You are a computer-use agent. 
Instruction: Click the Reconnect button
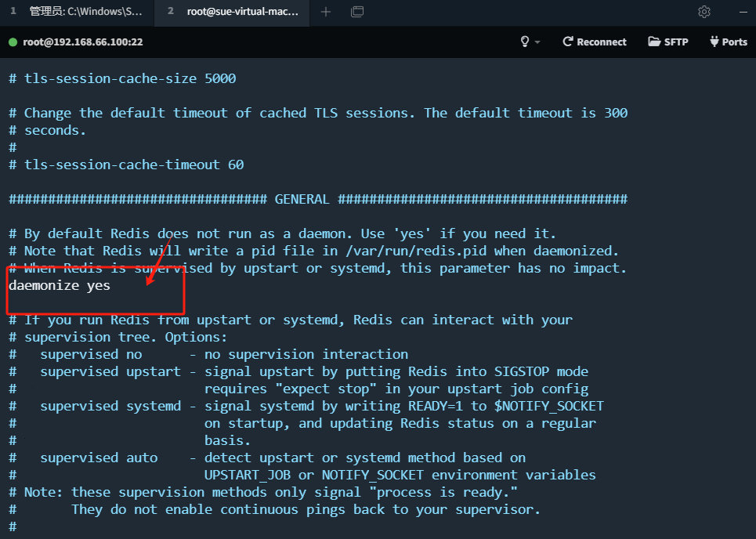click(x=595, y=42)
